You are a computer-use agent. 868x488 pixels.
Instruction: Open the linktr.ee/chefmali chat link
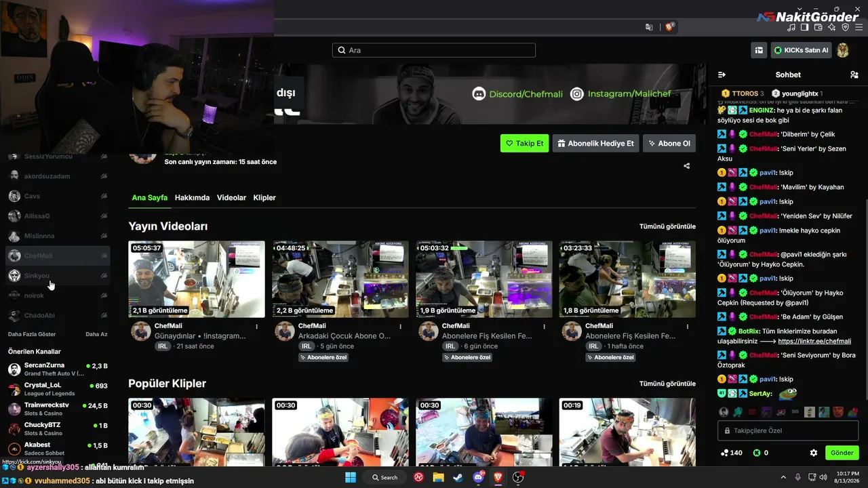pos(814,341)
